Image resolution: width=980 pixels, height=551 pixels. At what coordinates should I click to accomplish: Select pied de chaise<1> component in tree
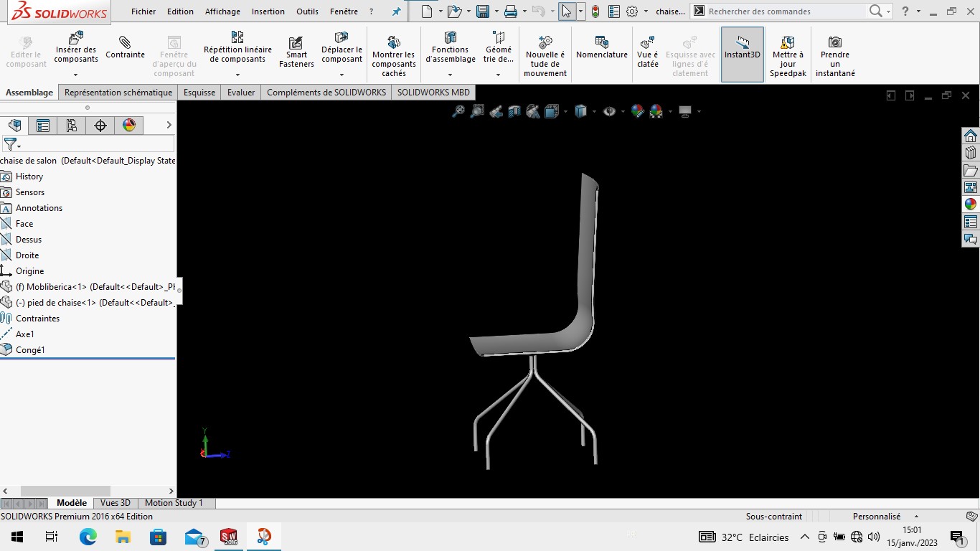pyautogui.click(x=88, y=303)
